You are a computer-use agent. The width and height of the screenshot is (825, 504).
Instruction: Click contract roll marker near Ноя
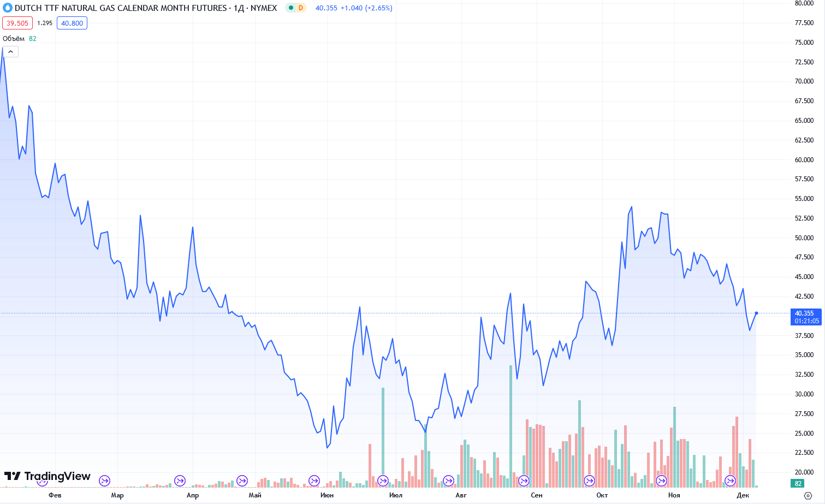tap(661, 481)
